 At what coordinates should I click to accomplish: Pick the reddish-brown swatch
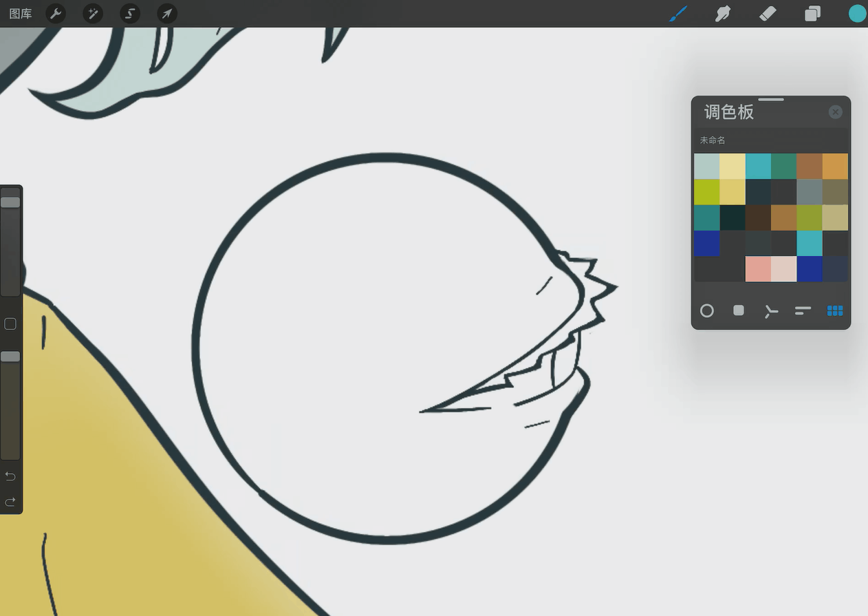810,167
